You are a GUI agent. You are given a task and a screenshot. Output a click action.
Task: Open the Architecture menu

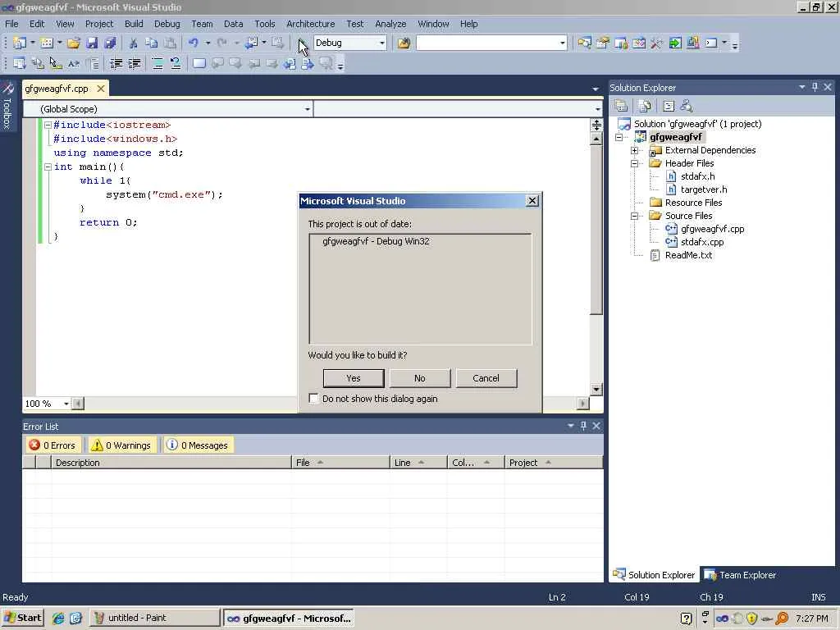tap(311, 24)
